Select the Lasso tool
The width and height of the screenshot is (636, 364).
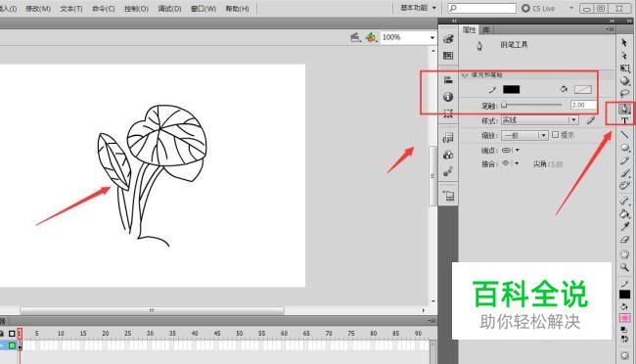[x=624, y=94]
